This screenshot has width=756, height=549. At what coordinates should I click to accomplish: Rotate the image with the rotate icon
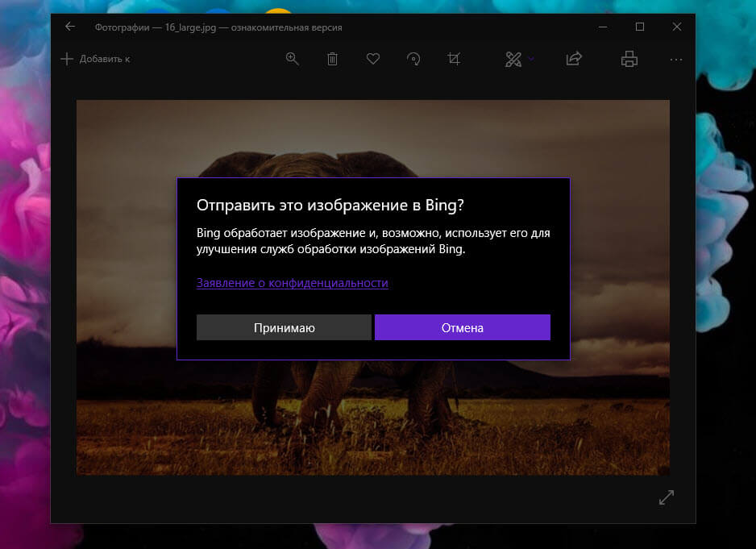tap(413, 59)
